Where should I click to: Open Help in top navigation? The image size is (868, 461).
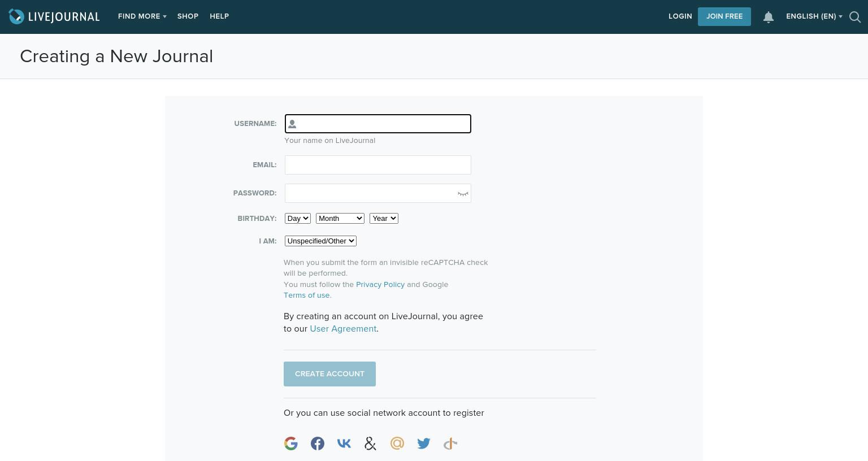(x=219, y=16)
